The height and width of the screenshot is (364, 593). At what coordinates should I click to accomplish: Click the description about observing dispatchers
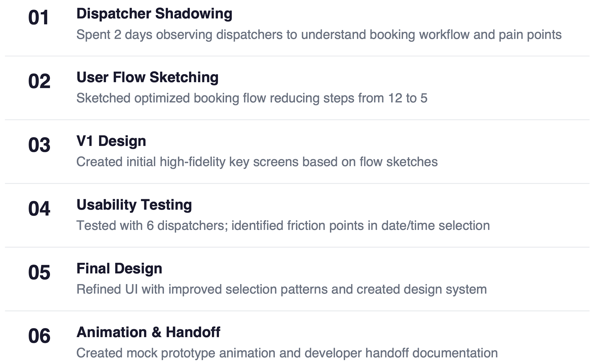(319, 35)
